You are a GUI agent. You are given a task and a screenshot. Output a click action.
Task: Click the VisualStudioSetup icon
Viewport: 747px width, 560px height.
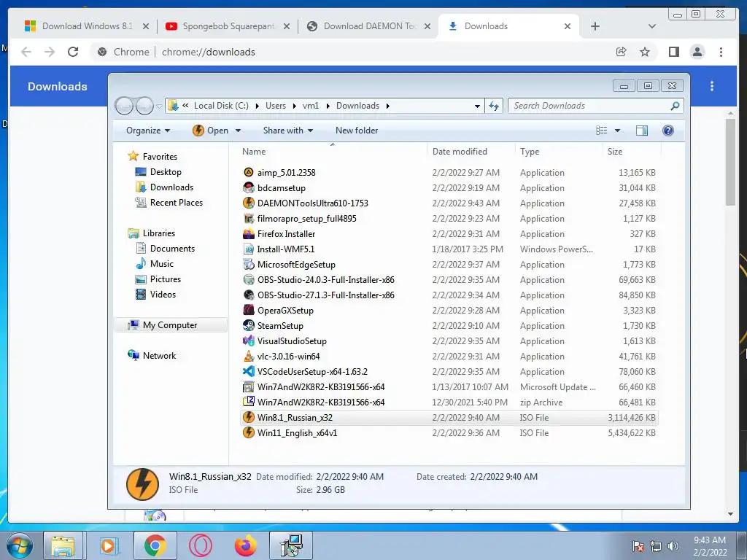tap(248, 341)
